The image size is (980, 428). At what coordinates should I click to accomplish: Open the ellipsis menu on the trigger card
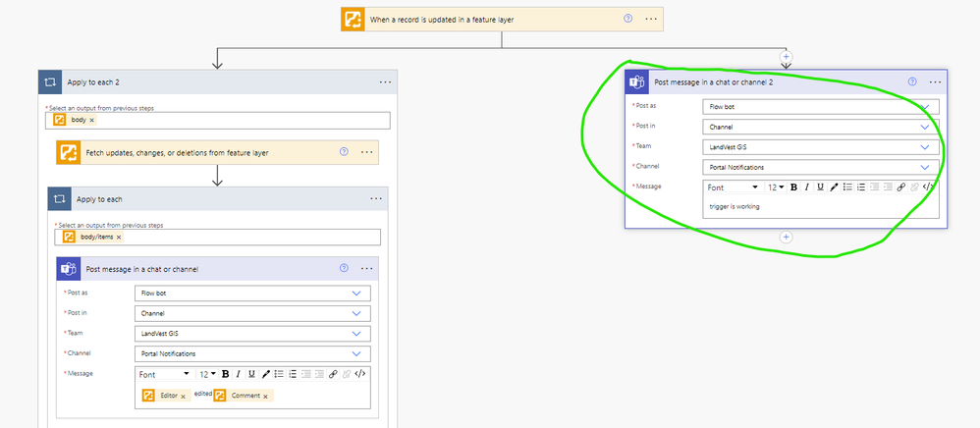tap(651, 19)
